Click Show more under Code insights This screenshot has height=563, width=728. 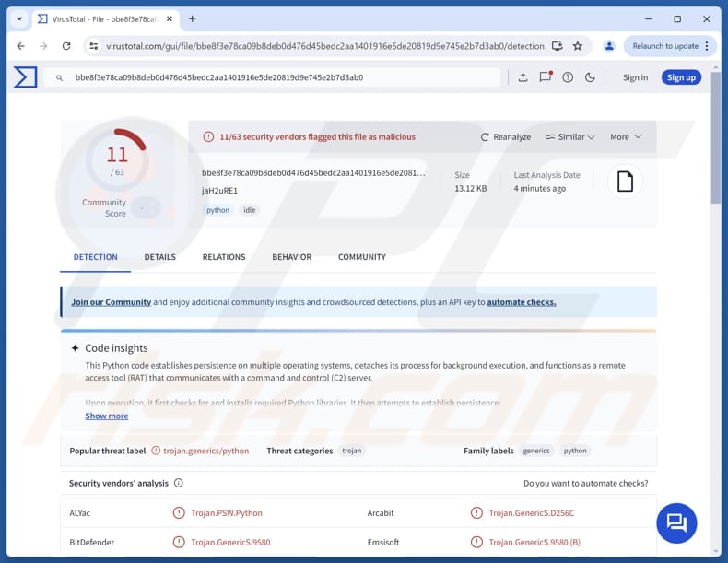107,416
